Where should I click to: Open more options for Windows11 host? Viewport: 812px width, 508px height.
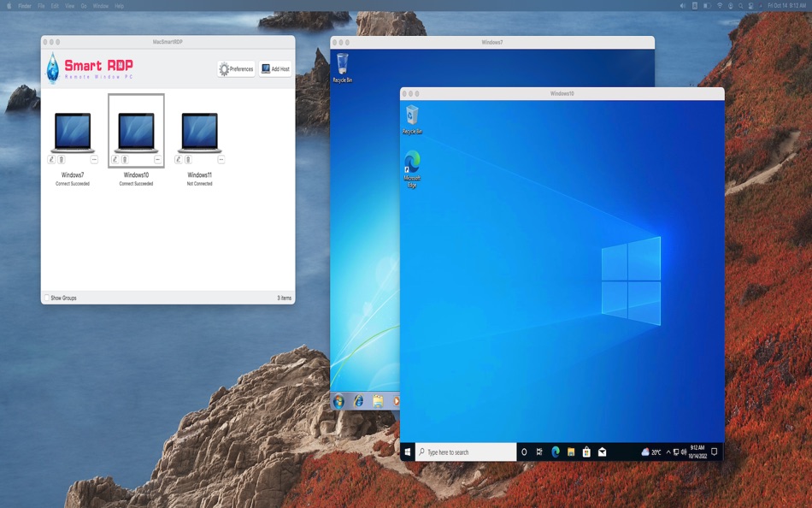click(x=221, y=160)
